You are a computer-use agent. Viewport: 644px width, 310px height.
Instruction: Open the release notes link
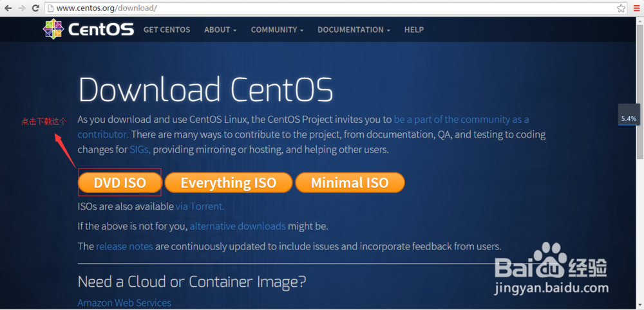pos(124,246)
